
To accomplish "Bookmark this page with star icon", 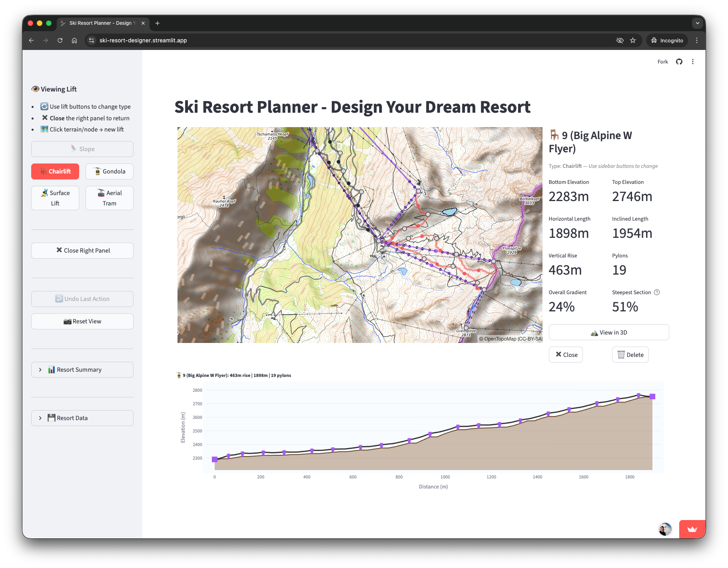I will [633, 40].
